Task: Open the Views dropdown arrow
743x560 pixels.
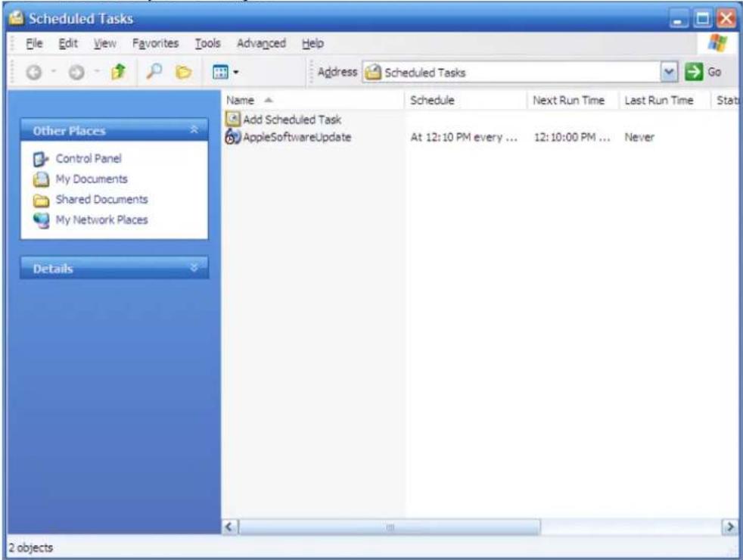Action: (235, 73)
